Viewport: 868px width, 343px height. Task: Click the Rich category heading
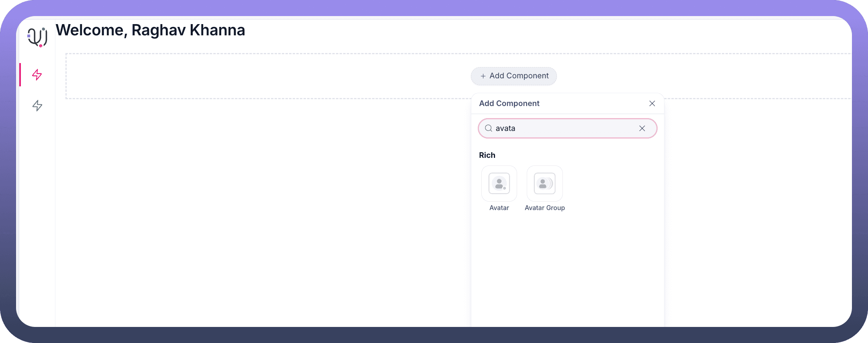click(487, 155)
